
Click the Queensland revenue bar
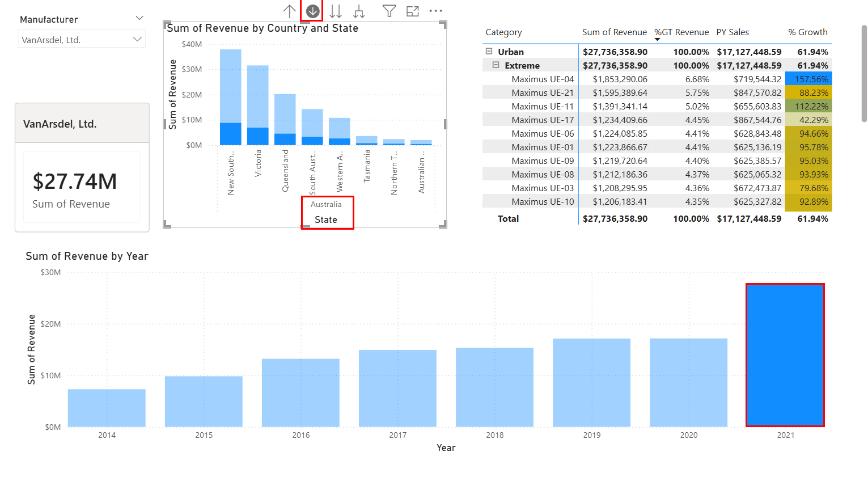click(x=285, y=120)
